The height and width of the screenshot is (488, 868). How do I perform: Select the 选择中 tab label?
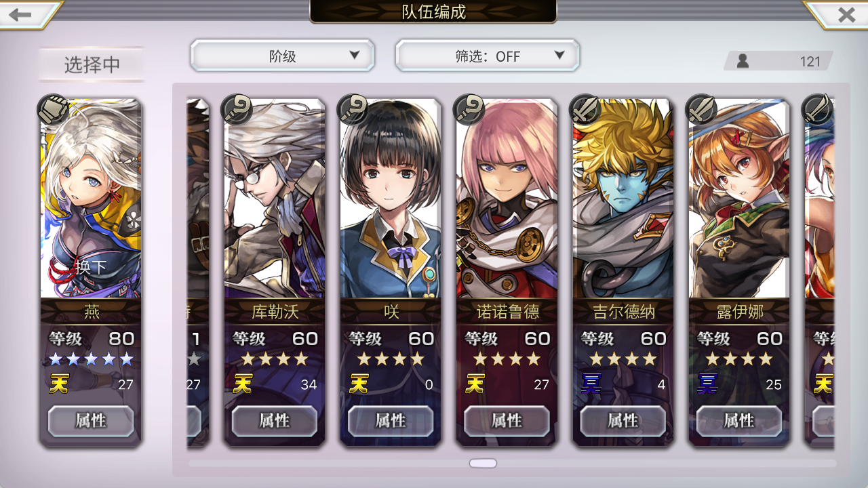pyautogui.click(x=92, y=64)
